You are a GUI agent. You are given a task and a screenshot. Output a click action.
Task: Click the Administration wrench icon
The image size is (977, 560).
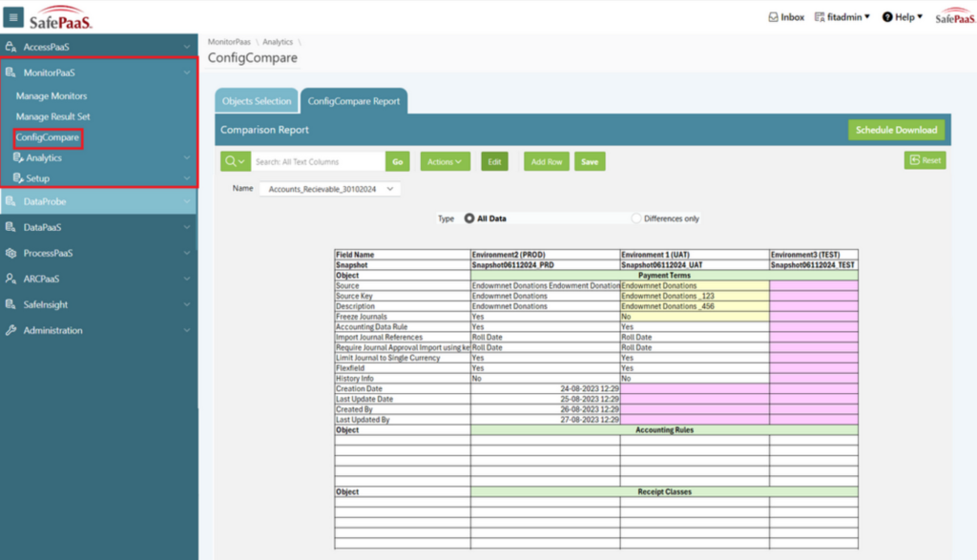(x=10, y=330)
